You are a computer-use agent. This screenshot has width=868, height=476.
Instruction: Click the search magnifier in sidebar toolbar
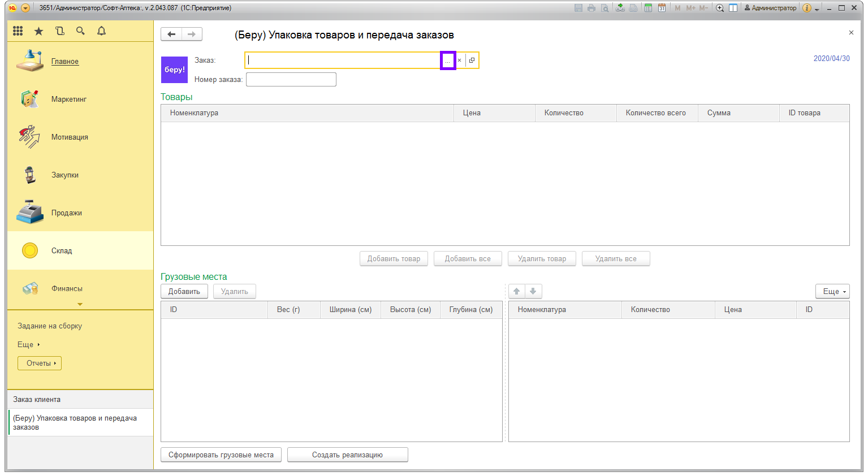[x=80, y=31]
